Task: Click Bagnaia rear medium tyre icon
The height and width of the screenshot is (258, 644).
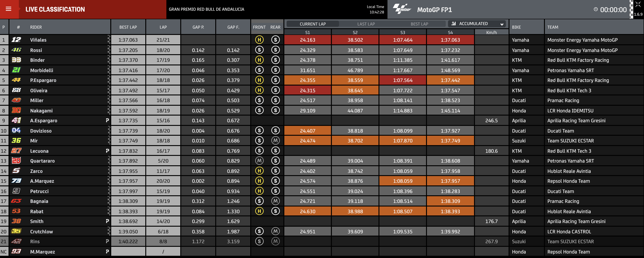Action: (x=275, y=201)
